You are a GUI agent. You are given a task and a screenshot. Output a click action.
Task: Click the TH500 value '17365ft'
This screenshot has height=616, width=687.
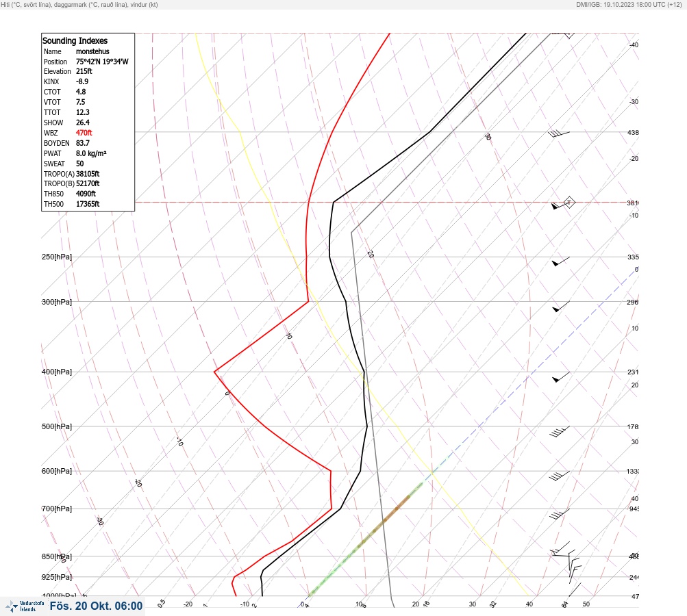(x=88, y=203)
